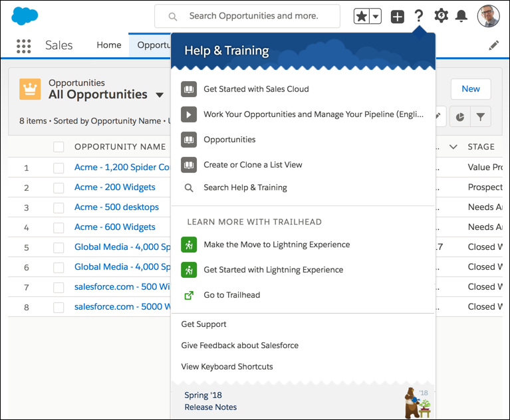The height and width of the screenshot is (420, 510).
Task: Open the user profile avatar
Action: (x=488, y=16)
